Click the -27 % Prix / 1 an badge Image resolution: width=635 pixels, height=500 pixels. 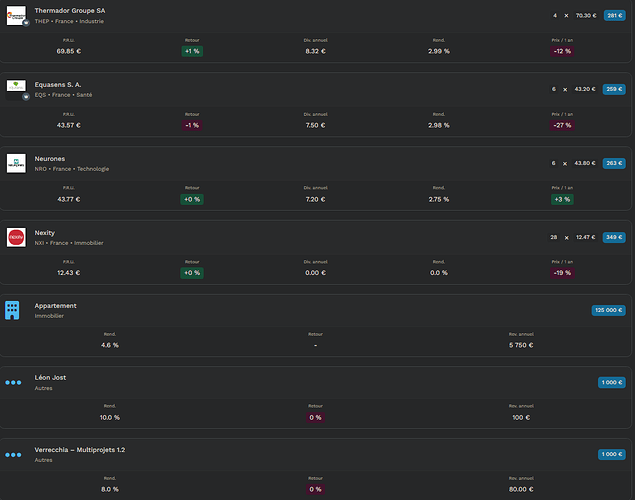(x=562, y=125)
